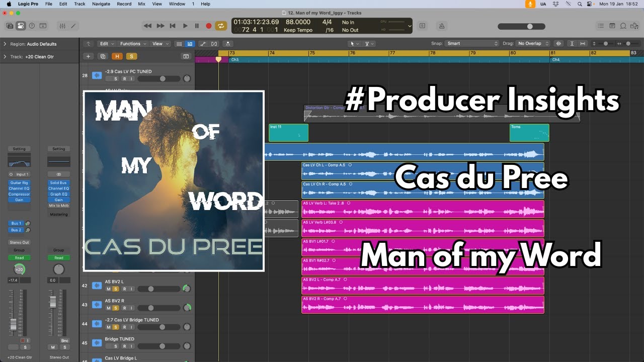Open the Functions dropdown menu

(133, 44)
